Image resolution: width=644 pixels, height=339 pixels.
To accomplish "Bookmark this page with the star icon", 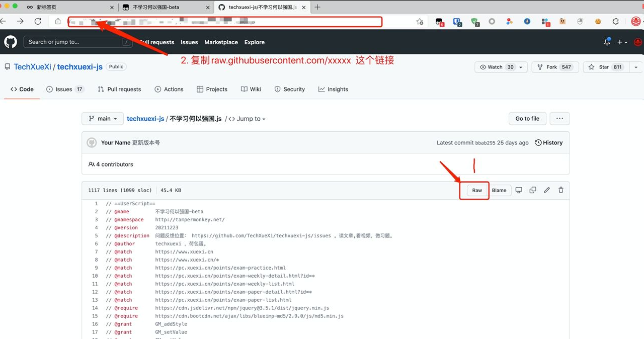I will 420,22.
